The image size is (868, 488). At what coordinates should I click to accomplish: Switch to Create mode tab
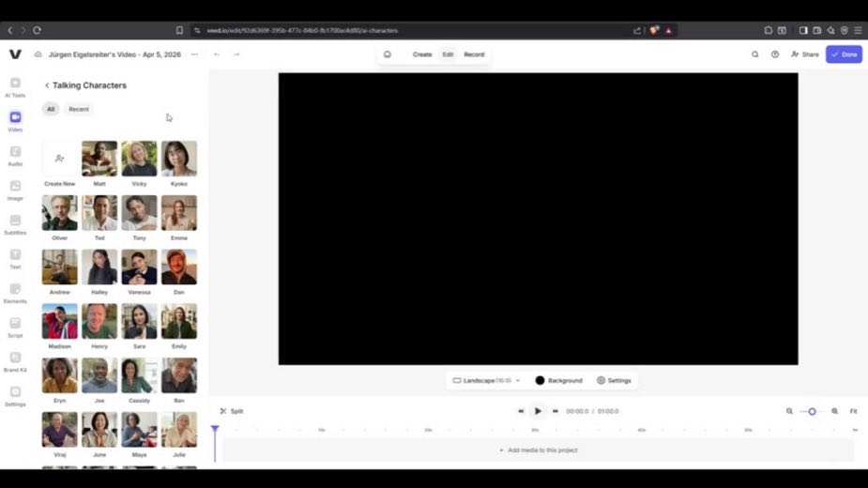[x=422, y=54]
